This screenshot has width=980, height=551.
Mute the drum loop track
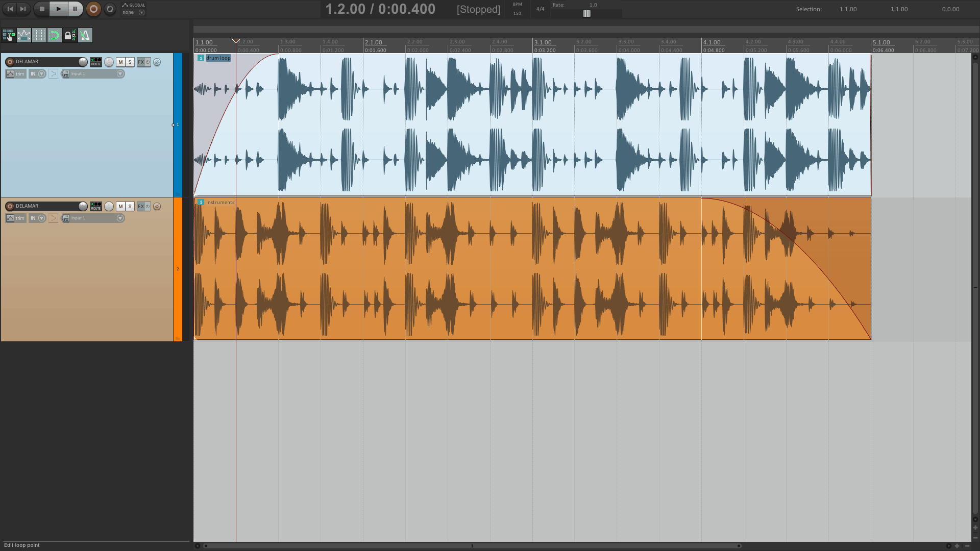pyautogui.click(x=120, y=62)
